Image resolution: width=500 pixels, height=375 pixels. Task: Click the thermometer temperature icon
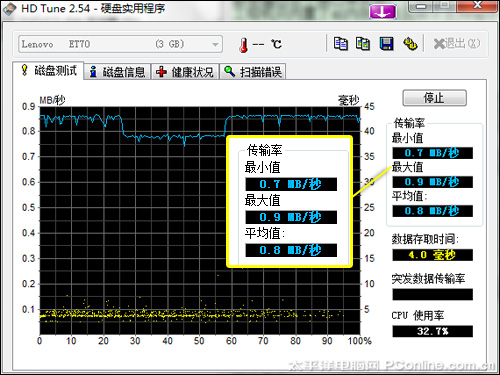(x=244, y=45)
